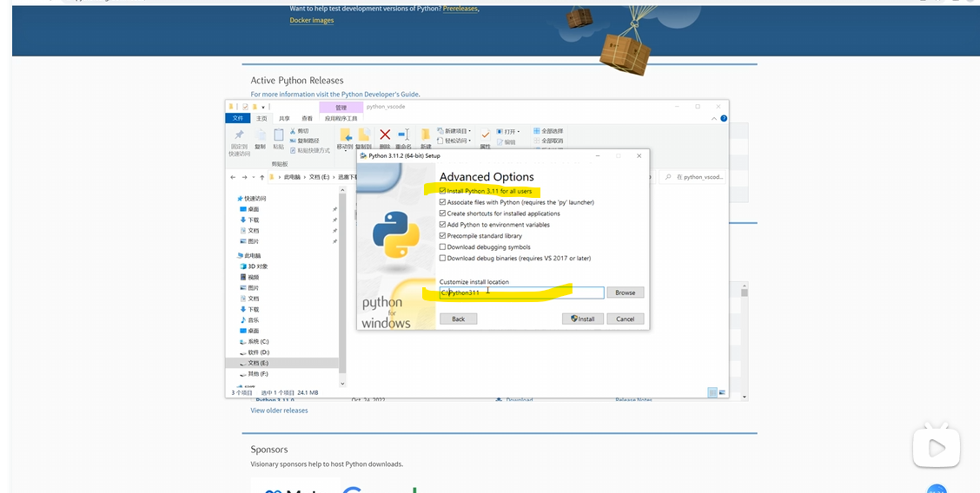Click Back button in Python setup
Viewport: 980px width, 493px height.
(x=458, y=319)
